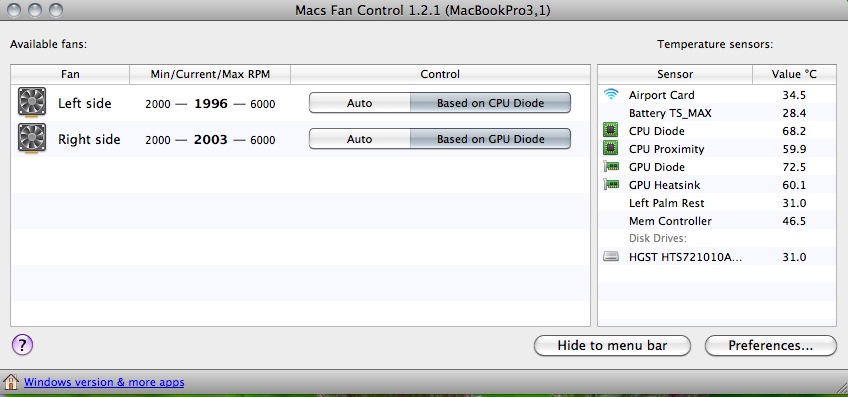Screen dimensions: 848x397
Task: Click the GPU Diode card icon
Action: click(x=611, y=167)
